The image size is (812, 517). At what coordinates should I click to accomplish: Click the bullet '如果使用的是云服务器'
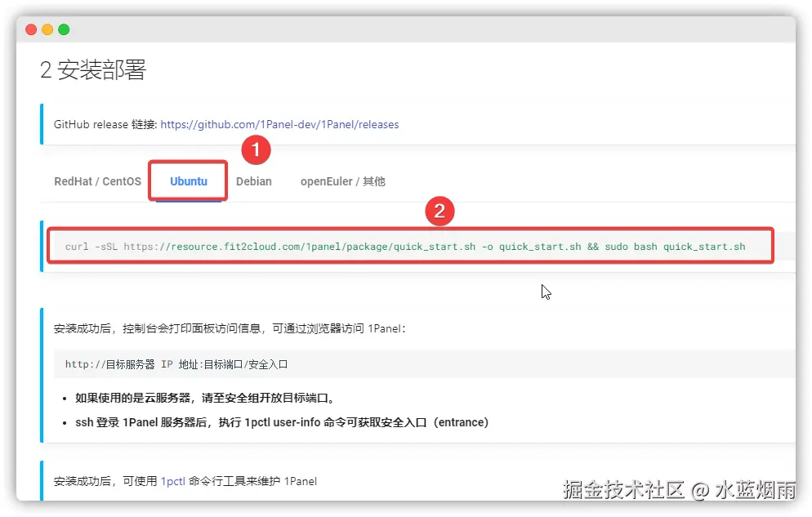click(x=206, y=398)
